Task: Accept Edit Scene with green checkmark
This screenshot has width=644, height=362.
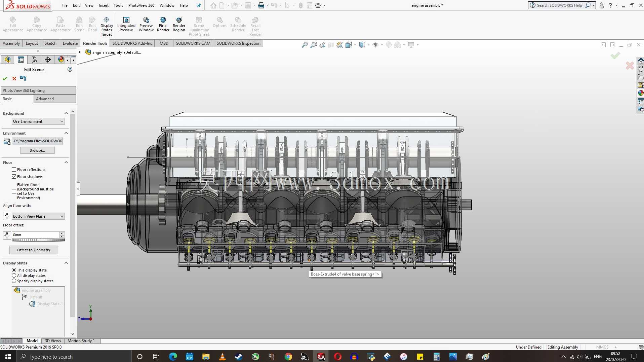Action: [x=5, y=78]
